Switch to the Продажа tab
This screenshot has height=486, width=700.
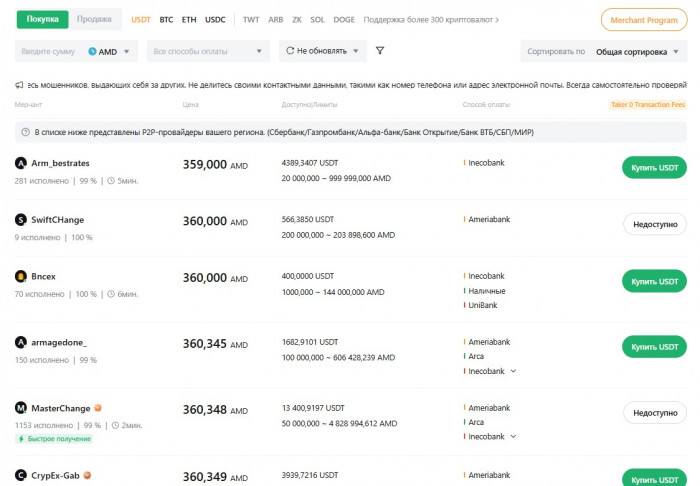click(94, 19)
